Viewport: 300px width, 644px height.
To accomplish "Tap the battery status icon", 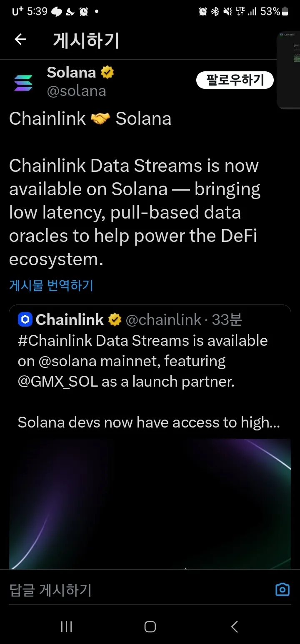I will (x=285, y=12).
